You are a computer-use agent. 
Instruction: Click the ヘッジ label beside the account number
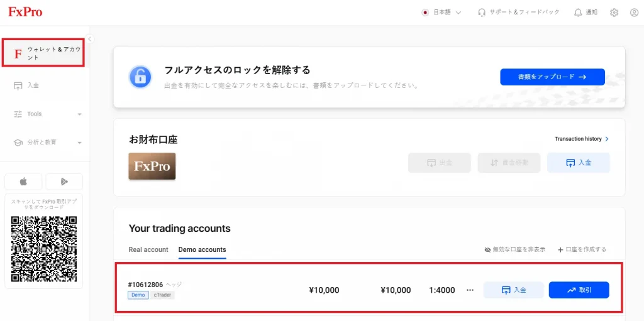174,285
